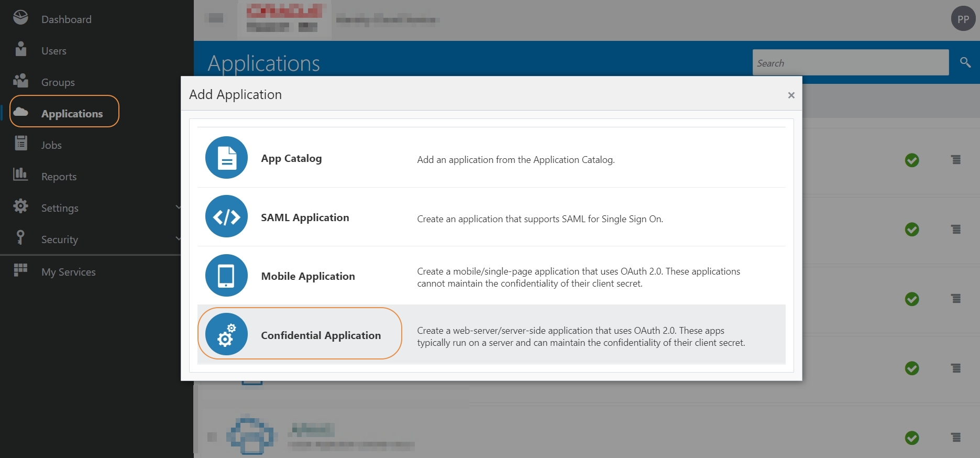Click the search magnifier icon

(x=965, y=62)
